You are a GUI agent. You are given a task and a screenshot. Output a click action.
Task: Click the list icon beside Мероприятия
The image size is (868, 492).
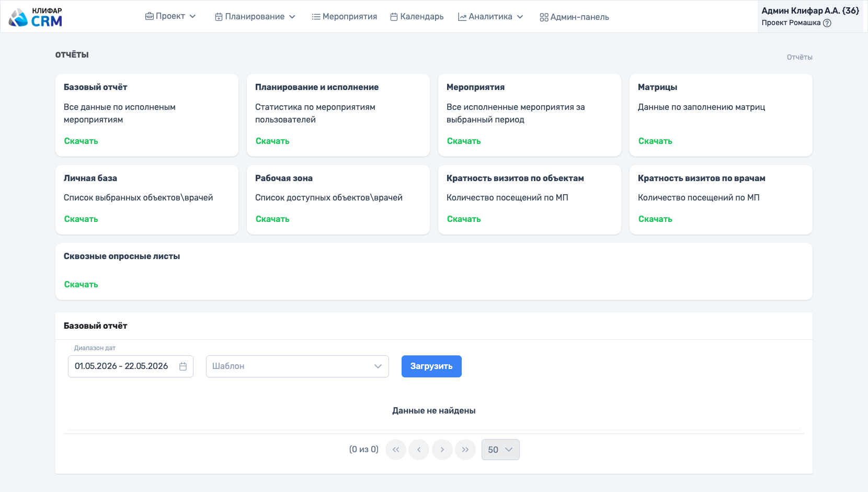click(316, 17)
